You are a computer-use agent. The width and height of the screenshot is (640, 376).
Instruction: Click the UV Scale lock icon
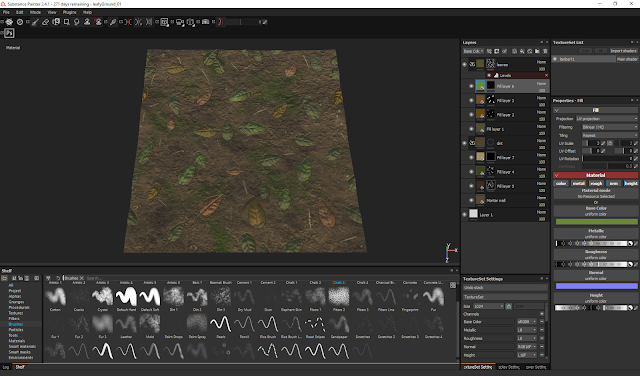click(x=610, y=143)
